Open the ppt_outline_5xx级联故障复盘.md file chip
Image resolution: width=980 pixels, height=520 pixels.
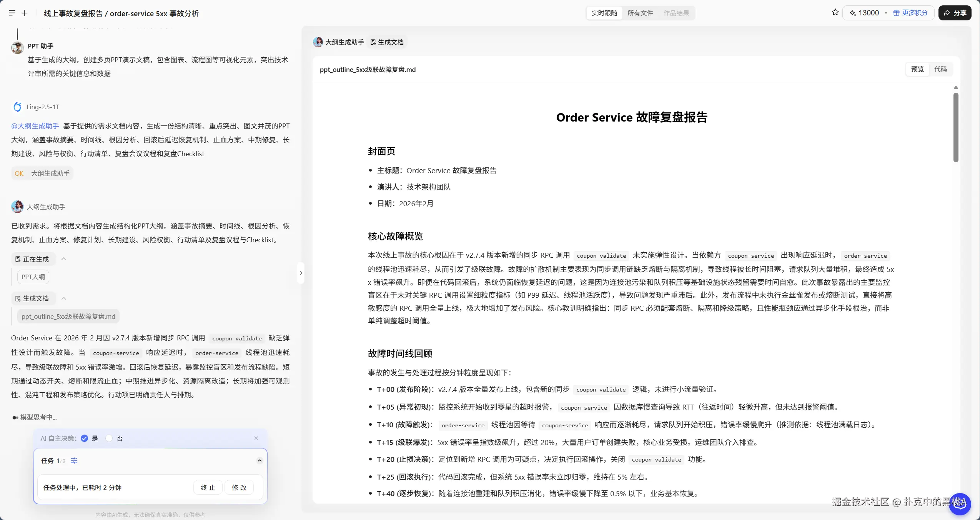68,316
